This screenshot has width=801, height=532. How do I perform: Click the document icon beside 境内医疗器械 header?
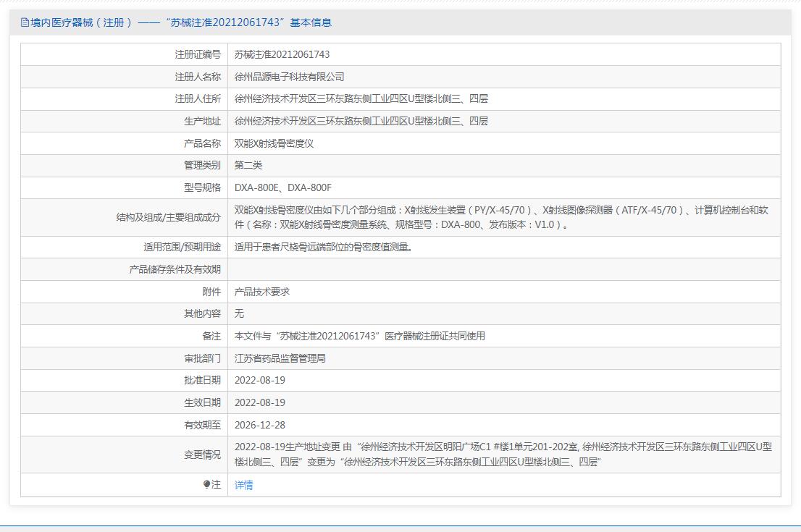coord(25,22)
